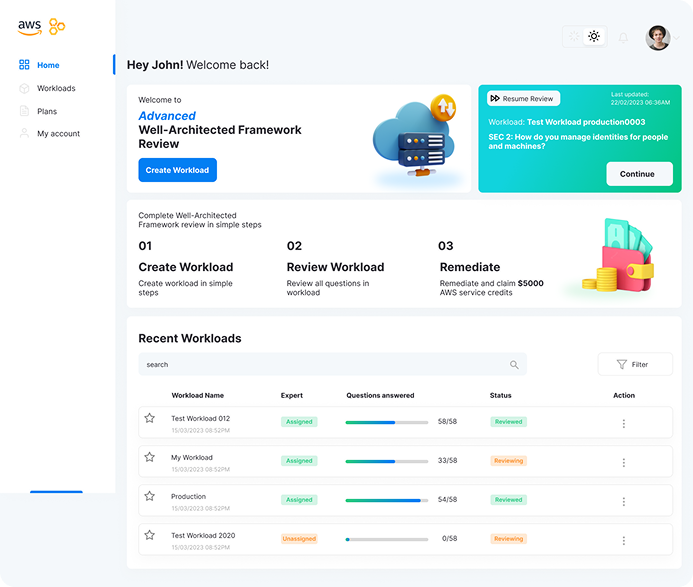Star the Test Workload 2020 row

click(150, 535)
